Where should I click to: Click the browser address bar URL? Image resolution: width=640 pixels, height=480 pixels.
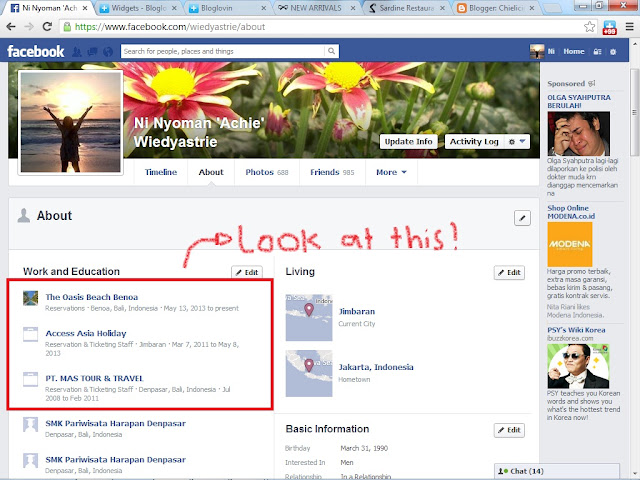170,27
